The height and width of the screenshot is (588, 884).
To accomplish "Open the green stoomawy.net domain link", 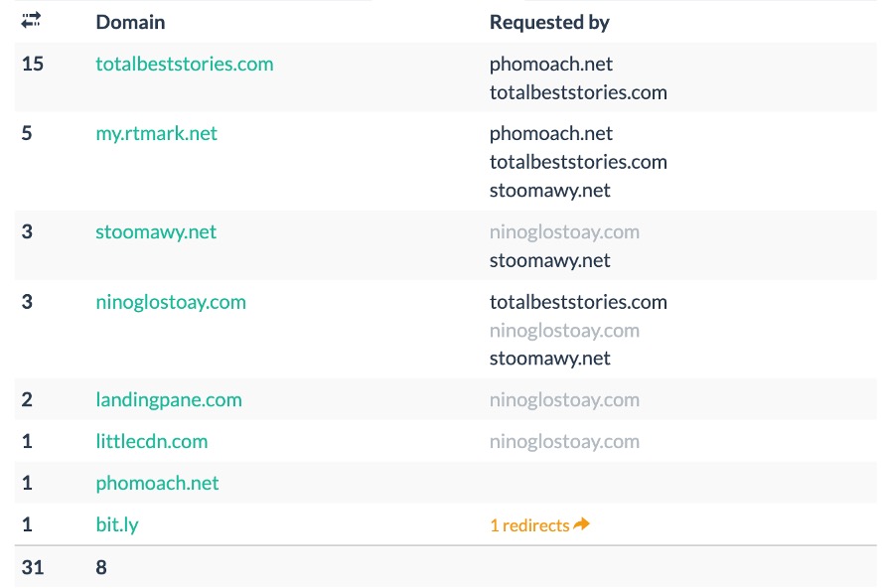I will click(x=156, y=232).
